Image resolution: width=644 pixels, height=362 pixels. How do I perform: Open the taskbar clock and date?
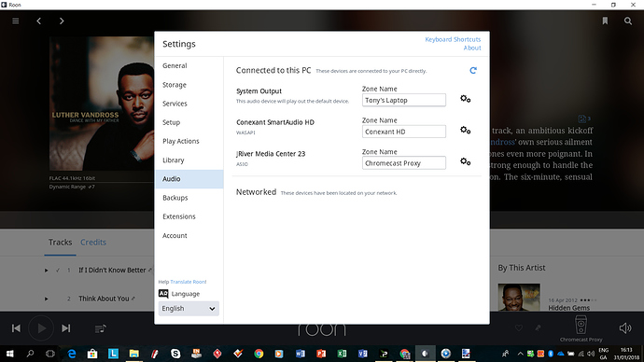tap(626, 354)
